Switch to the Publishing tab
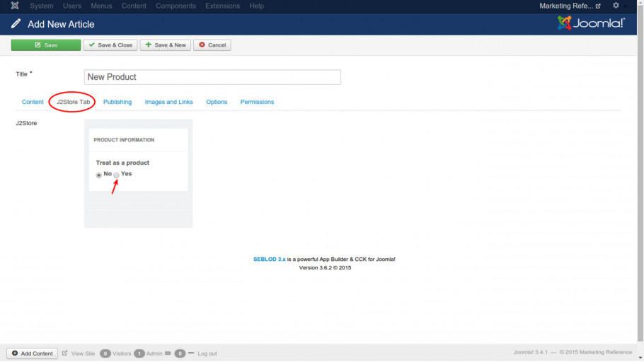644x362 pixels. click(x=117, y=102)
